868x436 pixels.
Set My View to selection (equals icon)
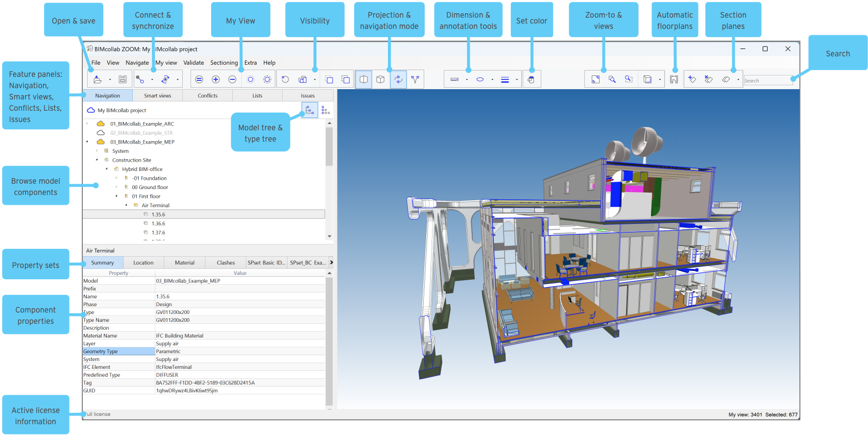pos(199,79)
